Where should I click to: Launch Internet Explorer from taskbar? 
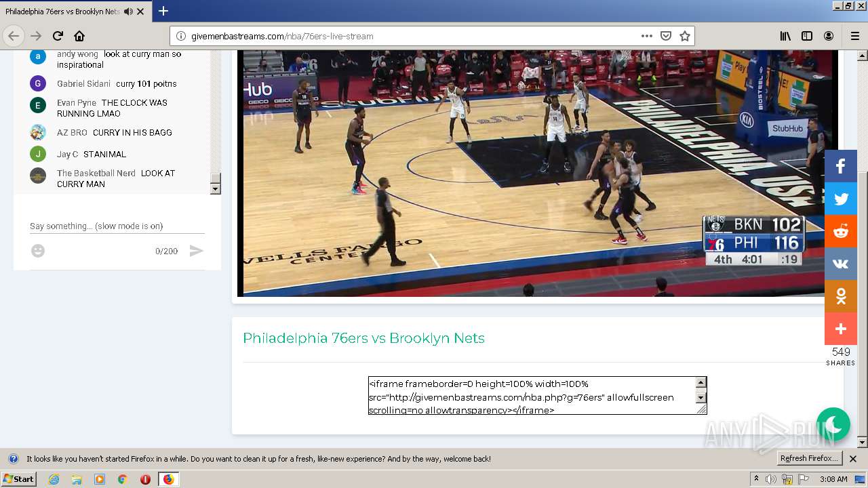pos(54,479)
